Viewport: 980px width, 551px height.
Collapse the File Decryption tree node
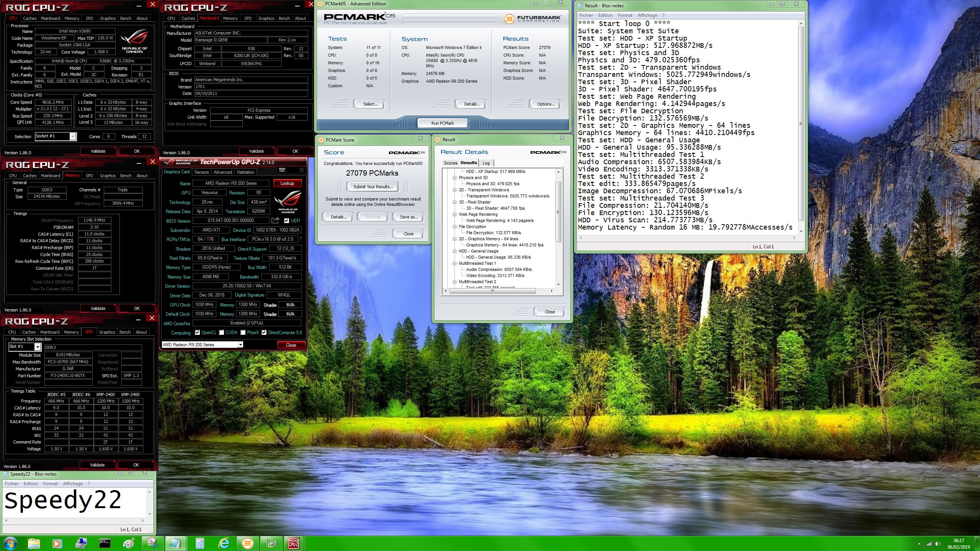click(455, 227)
